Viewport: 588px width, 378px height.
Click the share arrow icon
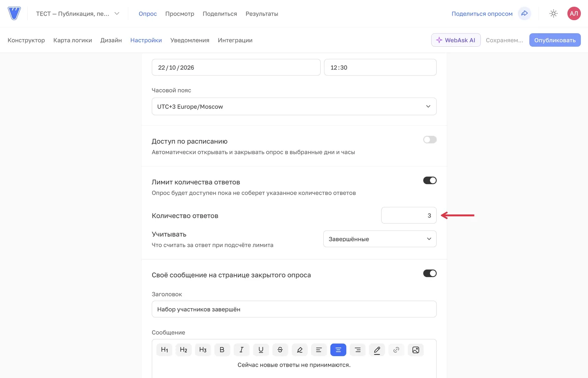pos(525,13)
